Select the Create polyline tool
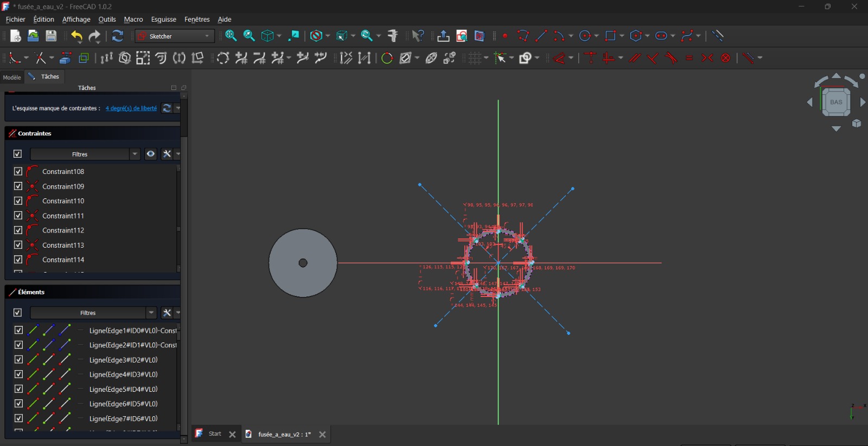Screen dimensions: 868x446 point(522,36)
